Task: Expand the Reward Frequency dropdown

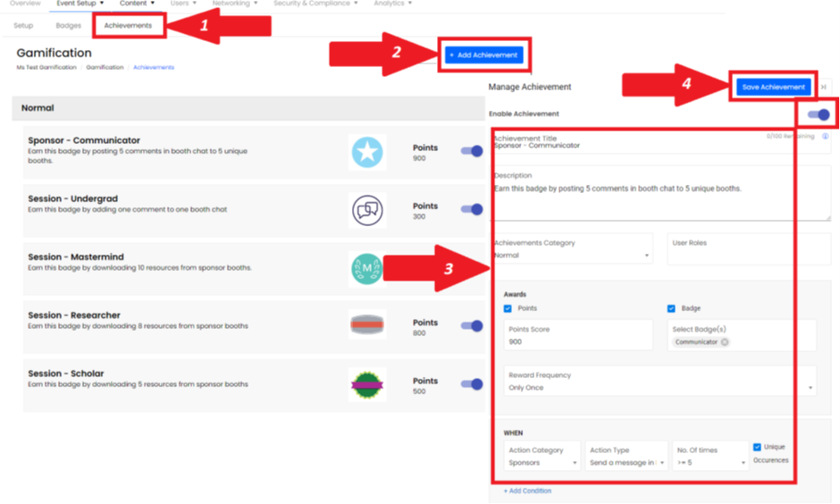Action: [661, 388]
